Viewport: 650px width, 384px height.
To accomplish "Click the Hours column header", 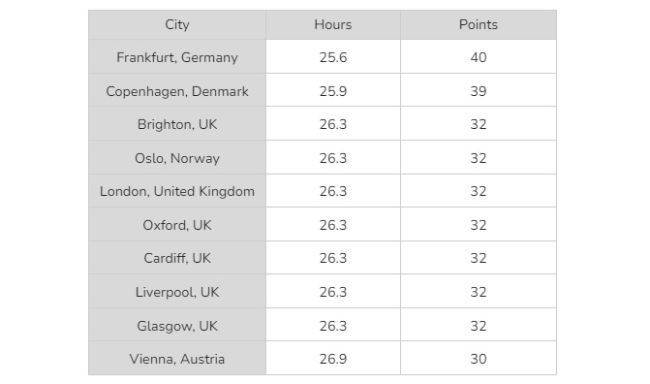I will [x=333, y=25].
